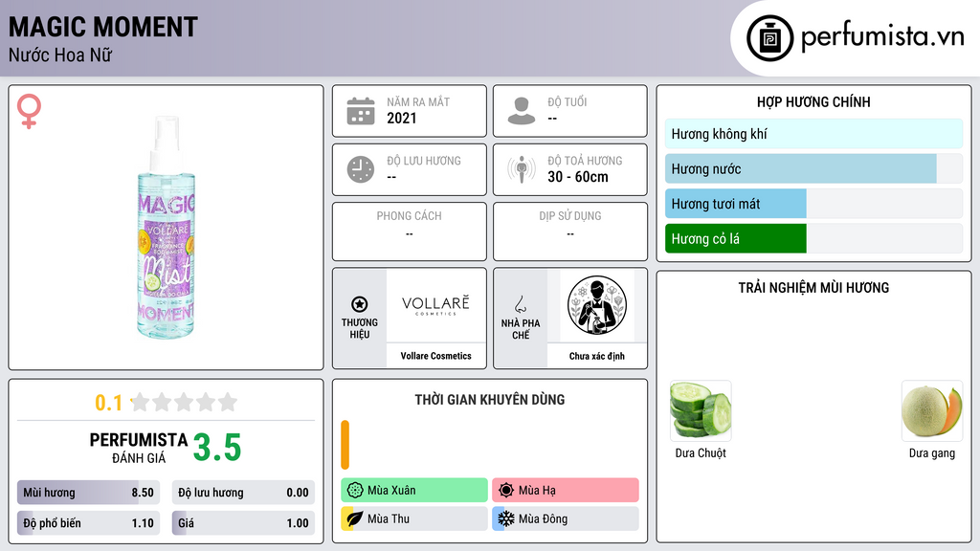Click the Perfumista 3.5 rating score
The width and height of the screenshot is (980, 551).
[217, 448]
